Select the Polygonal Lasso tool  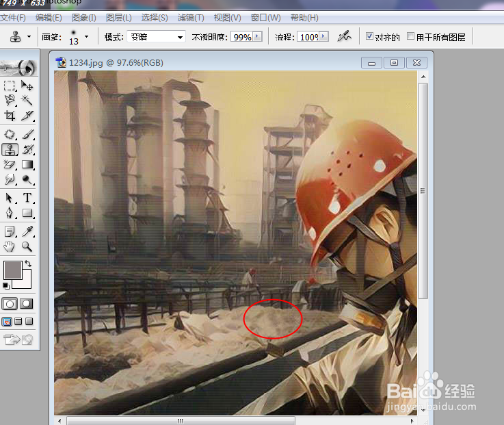(x=10, y=101)
